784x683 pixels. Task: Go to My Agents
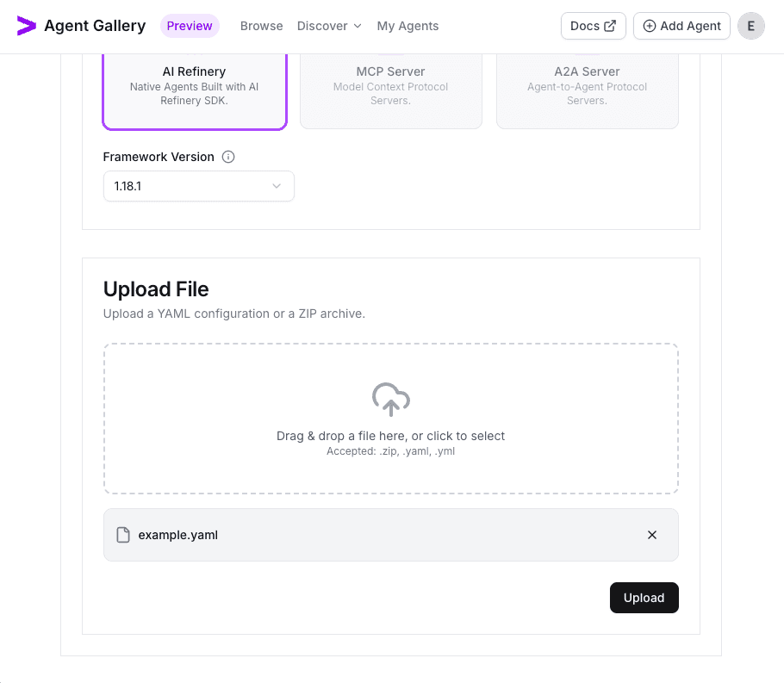coord(408,26)
